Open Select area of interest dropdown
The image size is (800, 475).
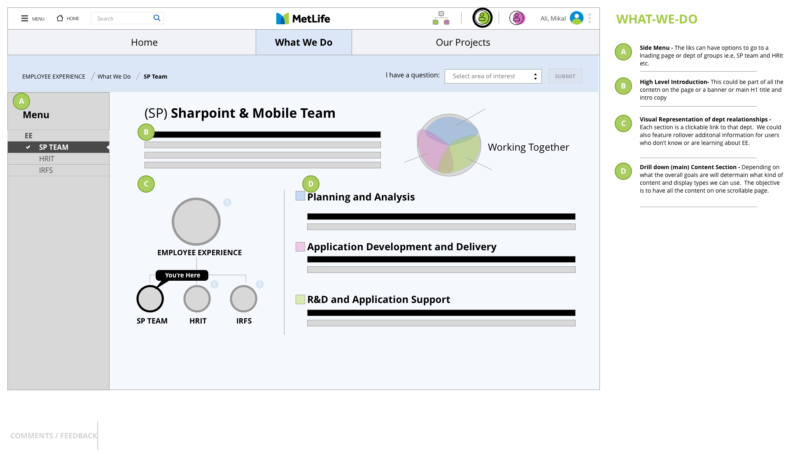(x=493, y=76)
